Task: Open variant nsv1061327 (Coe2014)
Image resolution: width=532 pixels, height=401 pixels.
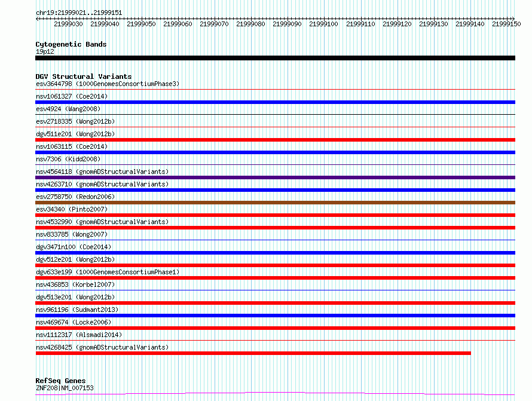Action: (72, 96)
